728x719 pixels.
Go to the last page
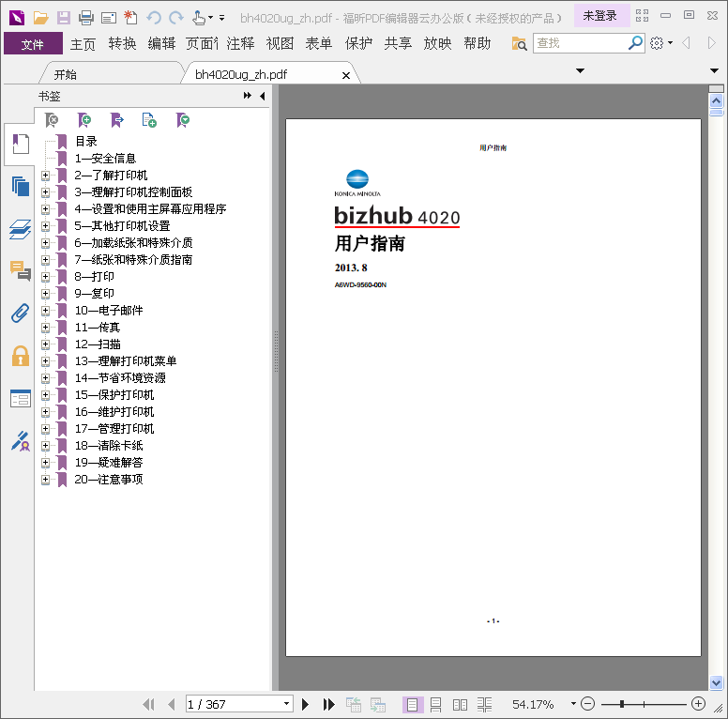(x=328, y=705)
